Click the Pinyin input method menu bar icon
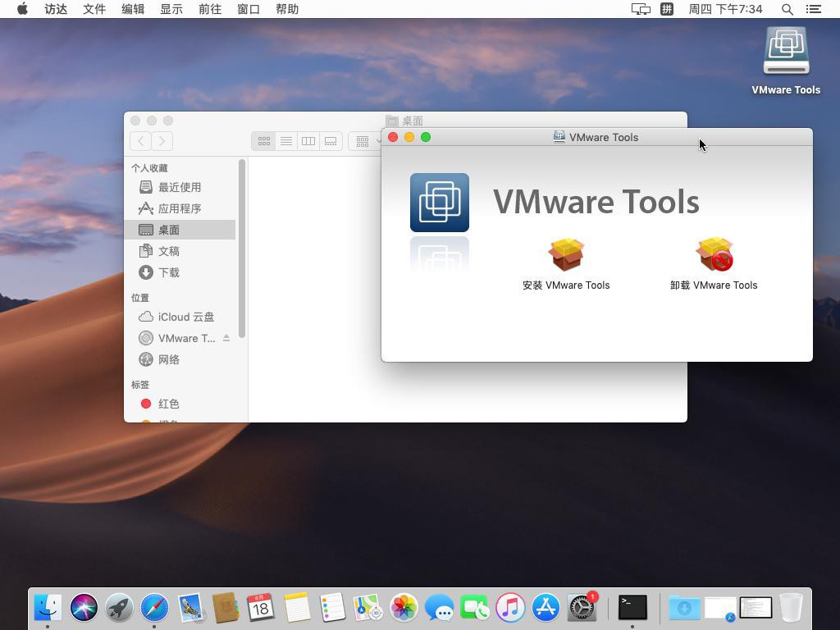This screenshot has width=840, height=630. tap(666, 9)
